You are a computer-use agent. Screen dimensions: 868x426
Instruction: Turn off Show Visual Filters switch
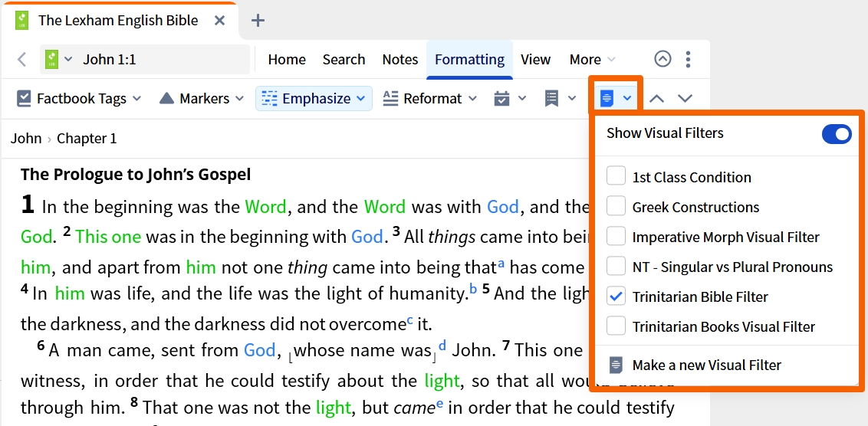(837, 134)
